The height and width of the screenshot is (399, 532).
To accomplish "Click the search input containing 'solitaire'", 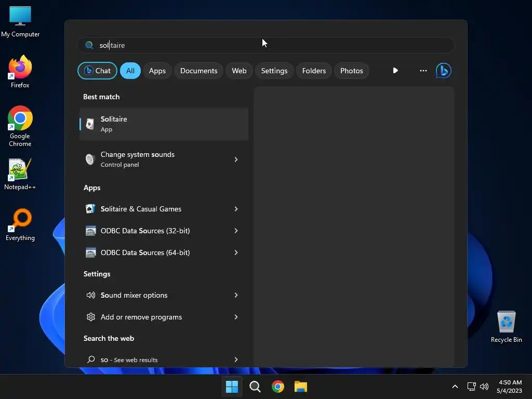I will pos(265,45).
